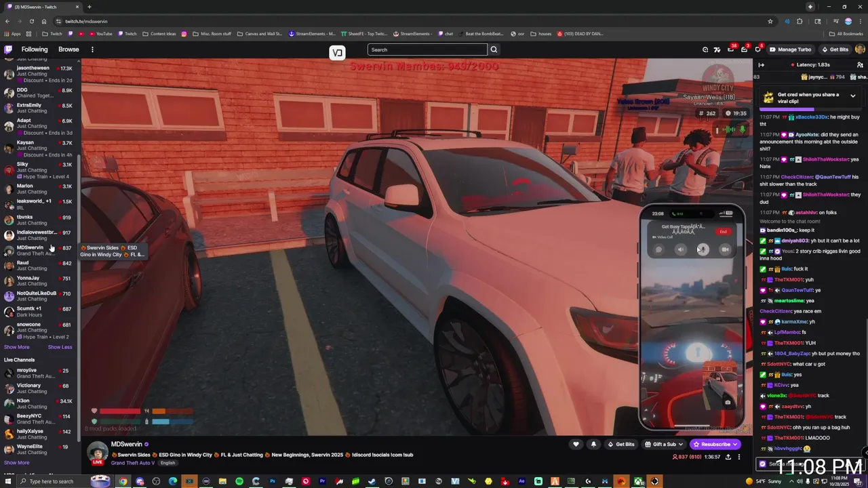The image size is (868, 488).
Task: Go to browser home page icon
Action: click(x=44, y=21)
